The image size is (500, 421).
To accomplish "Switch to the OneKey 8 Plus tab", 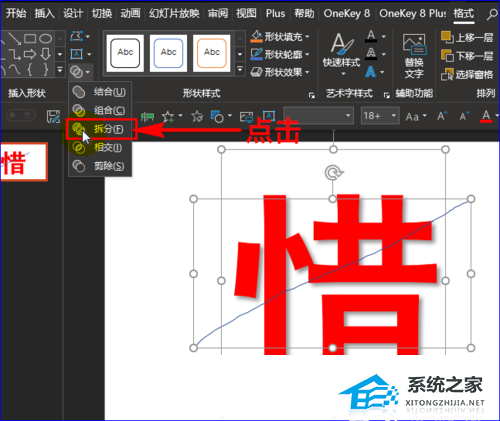I will 413,13.
